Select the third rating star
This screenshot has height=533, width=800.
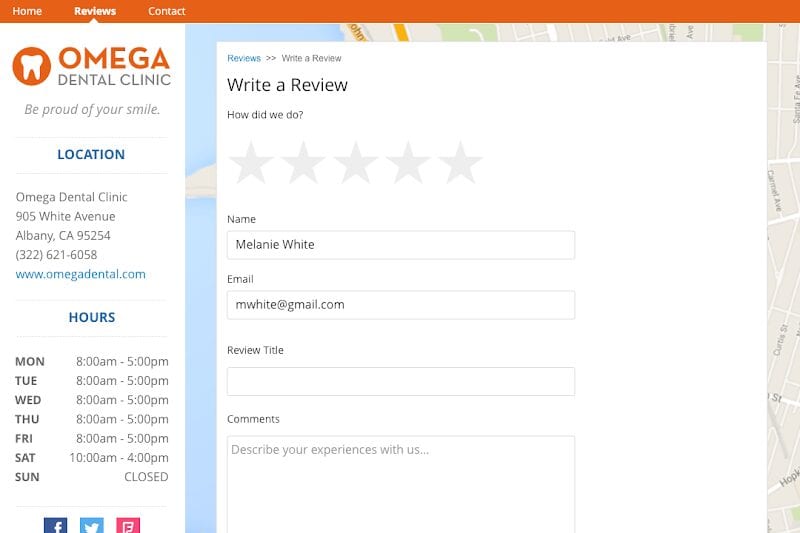click(356, 163)
